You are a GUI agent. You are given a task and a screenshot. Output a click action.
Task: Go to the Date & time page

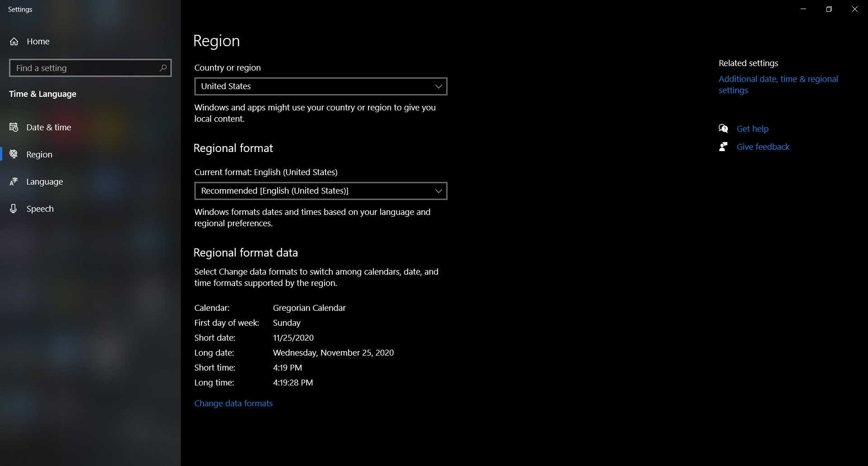click(x=48, y=127)
